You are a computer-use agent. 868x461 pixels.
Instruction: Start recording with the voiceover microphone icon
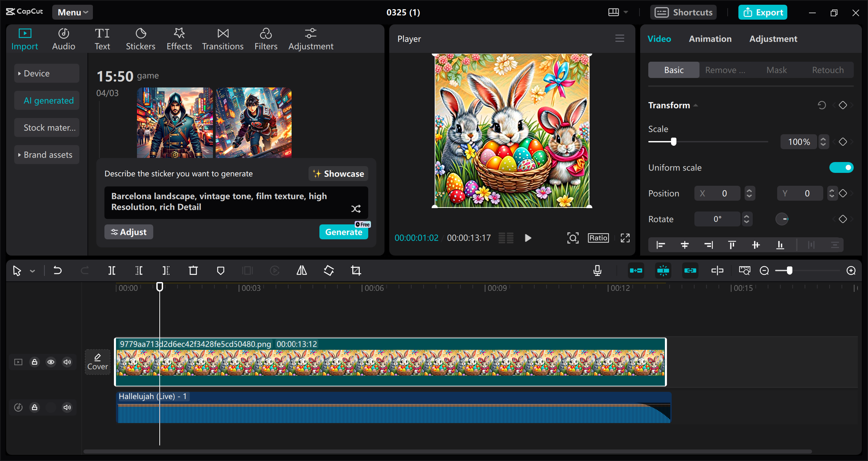tap(597, 270)
